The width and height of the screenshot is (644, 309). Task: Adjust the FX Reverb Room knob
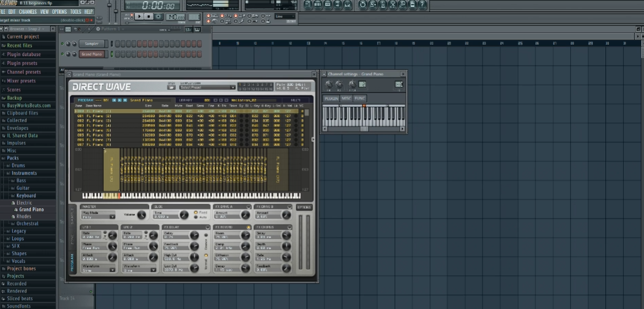point(246,235)
